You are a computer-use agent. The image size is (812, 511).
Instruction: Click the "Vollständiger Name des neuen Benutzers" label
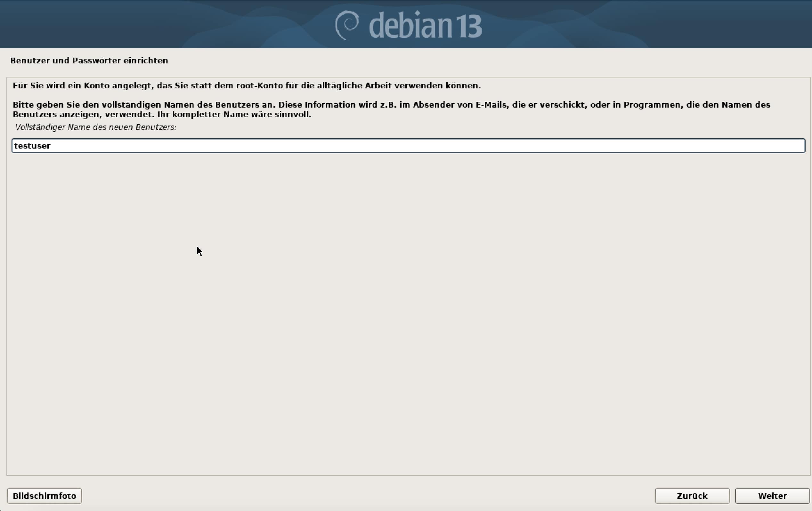click(96, 127)
